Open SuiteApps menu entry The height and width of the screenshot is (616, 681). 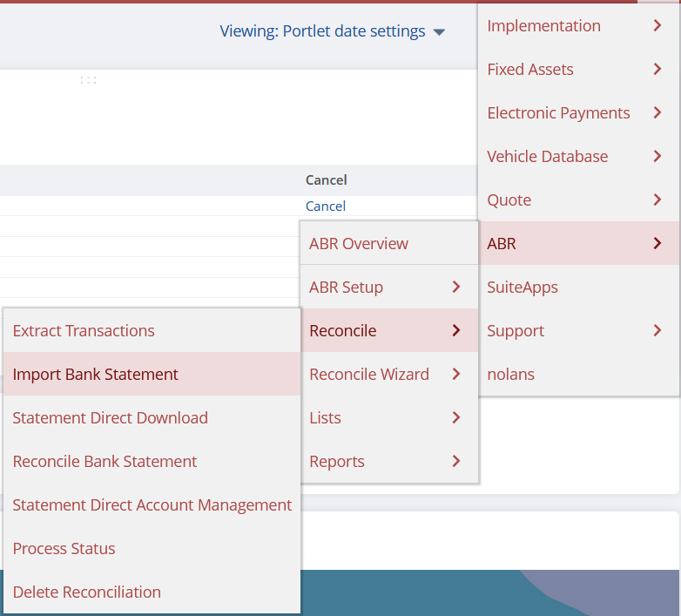[523, 288]
